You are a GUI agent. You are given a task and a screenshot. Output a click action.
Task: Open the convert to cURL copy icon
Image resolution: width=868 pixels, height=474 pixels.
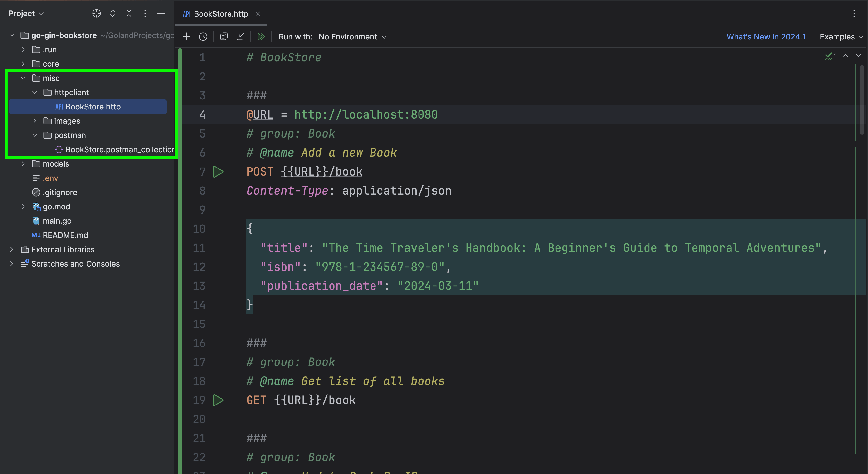[224, 36]
